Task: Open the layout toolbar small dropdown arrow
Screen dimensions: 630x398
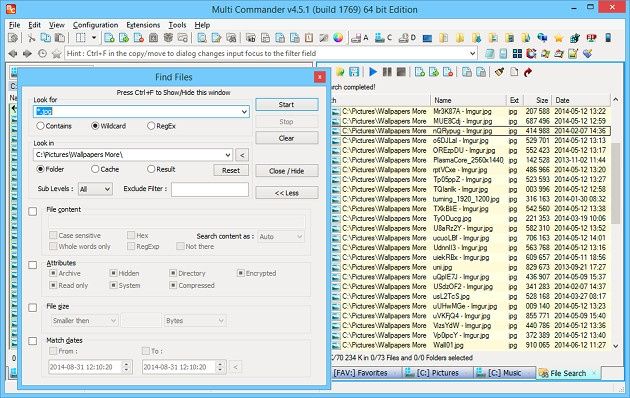Action: (94, 38)
